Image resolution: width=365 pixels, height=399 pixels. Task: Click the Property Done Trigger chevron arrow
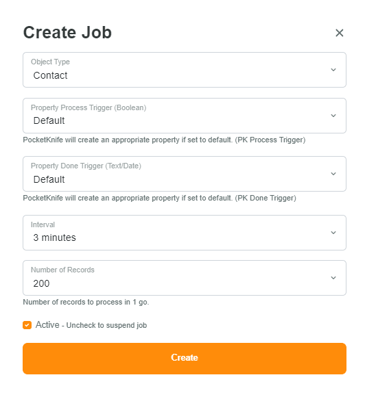point(333,174)
